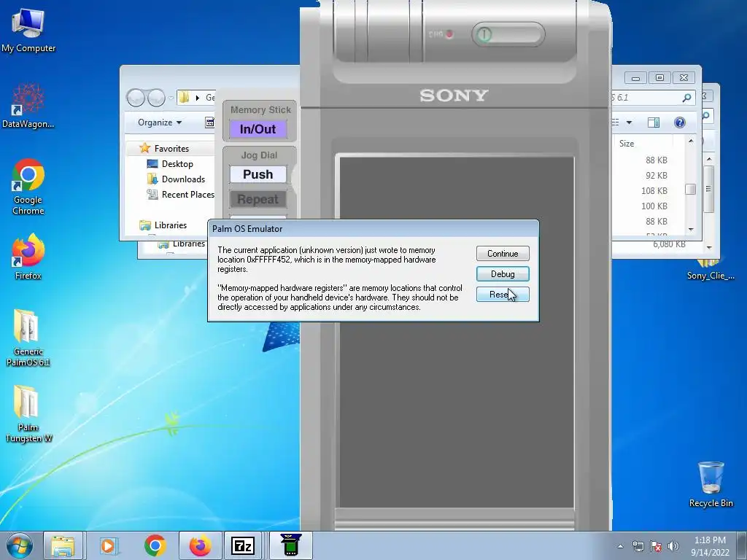747x560 pixels.
Task: Open Generic PalmOS 6.1 folder icon
Action: tap(28, 338)
